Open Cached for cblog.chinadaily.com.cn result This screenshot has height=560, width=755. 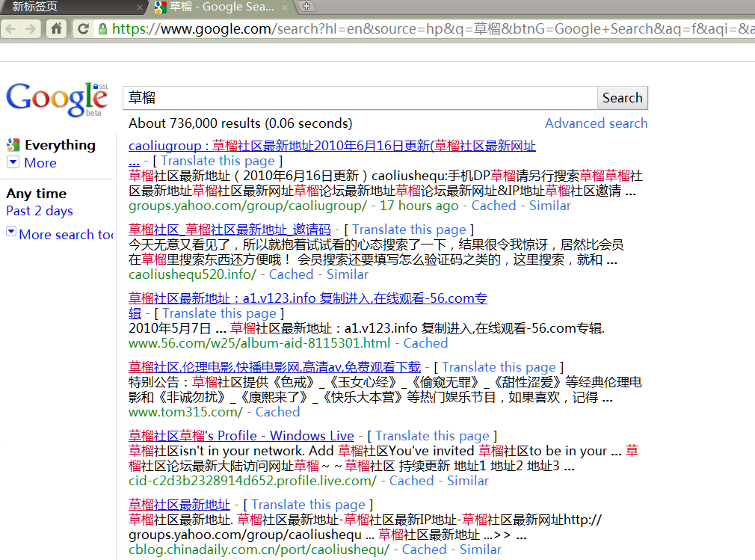424,550
